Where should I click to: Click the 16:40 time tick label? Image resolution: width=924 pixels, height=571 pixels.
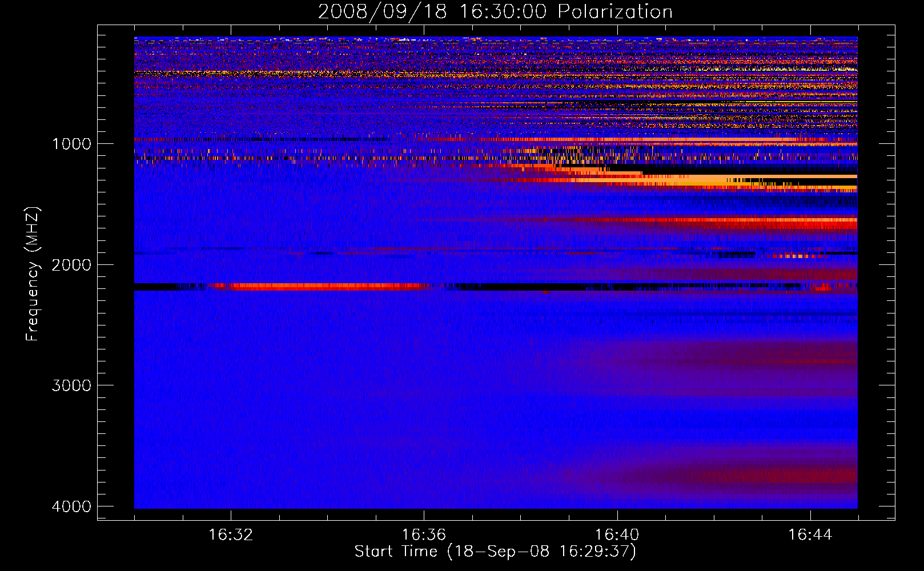click(x=617, y=535)
